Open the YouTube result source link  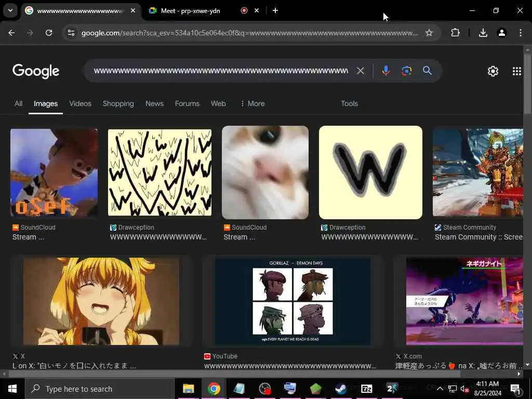[x=220, y=356]
